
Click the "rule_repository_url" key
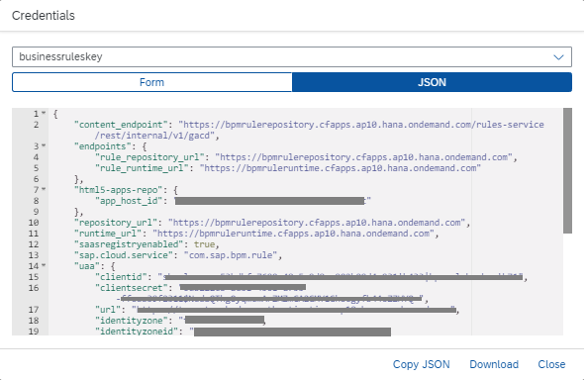coord(149,157)
